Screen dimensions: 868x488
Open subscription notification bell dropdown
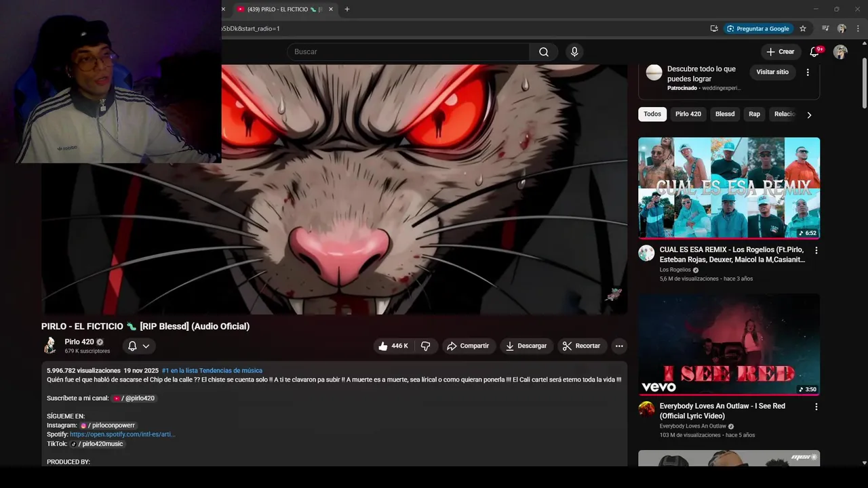click(x=139, y=346)
